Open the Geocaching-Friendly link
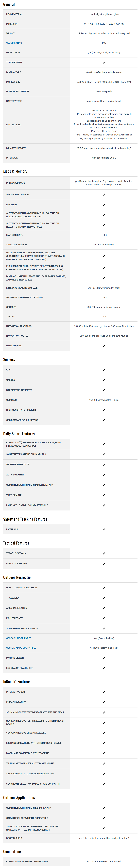Image resolution: width=138 pixels, height=868 pixels. 19,638
